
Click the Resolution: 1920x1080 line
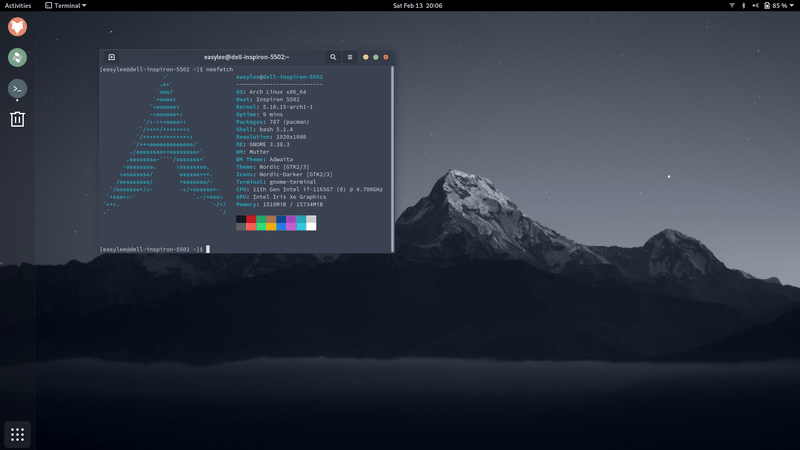tap(271, 137)
